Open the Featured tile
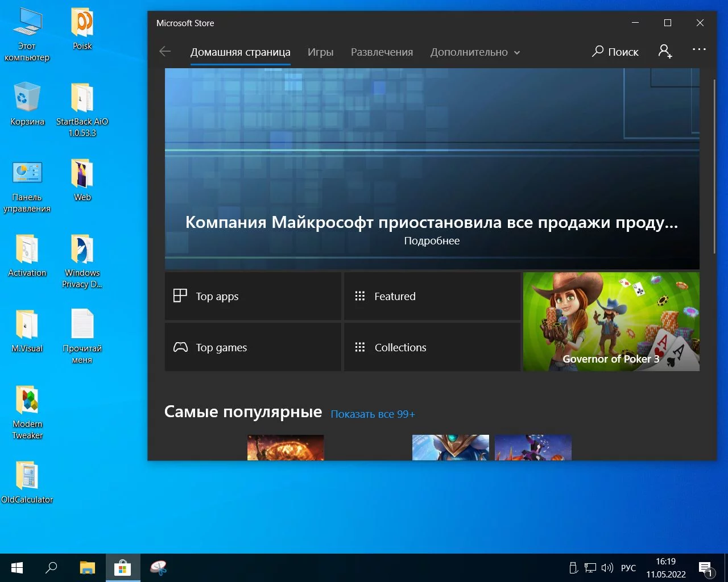 432,296
